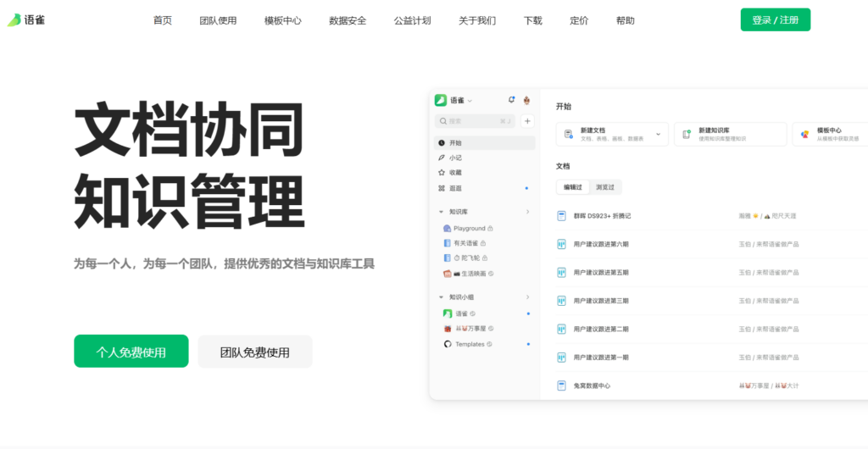Open the 帮助 nav item

[x=626, y=20]
